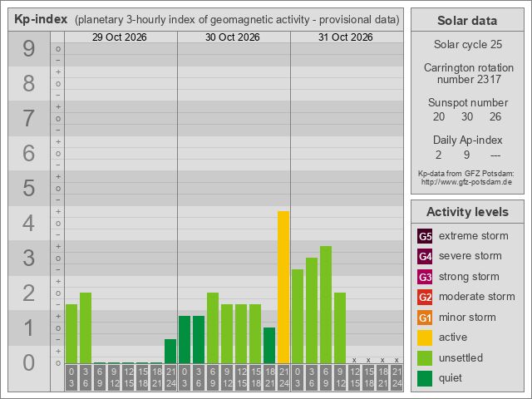Click the x marker above 31 Oct 21-24
This screenshot has height=399, width=532.
[x=397, y=360]
